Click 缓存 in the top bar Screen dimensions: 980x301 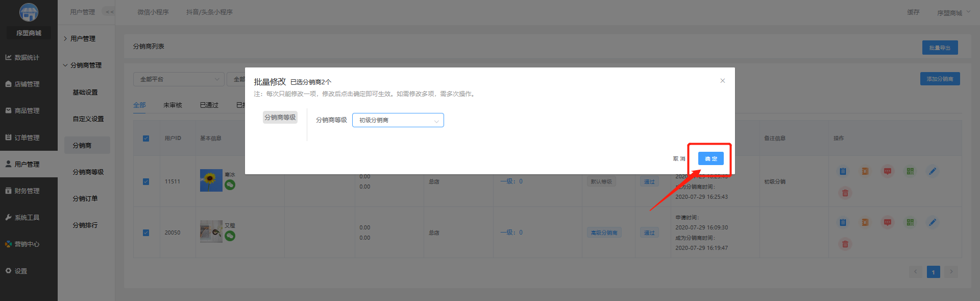click(x=913, y=12)
